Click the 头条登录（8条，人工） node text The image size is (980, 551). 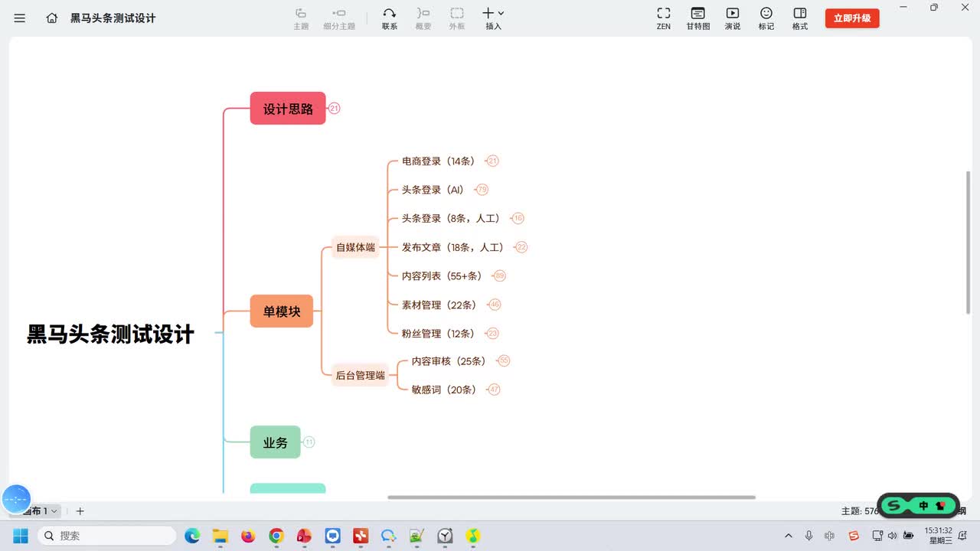(x=454, y=219)
